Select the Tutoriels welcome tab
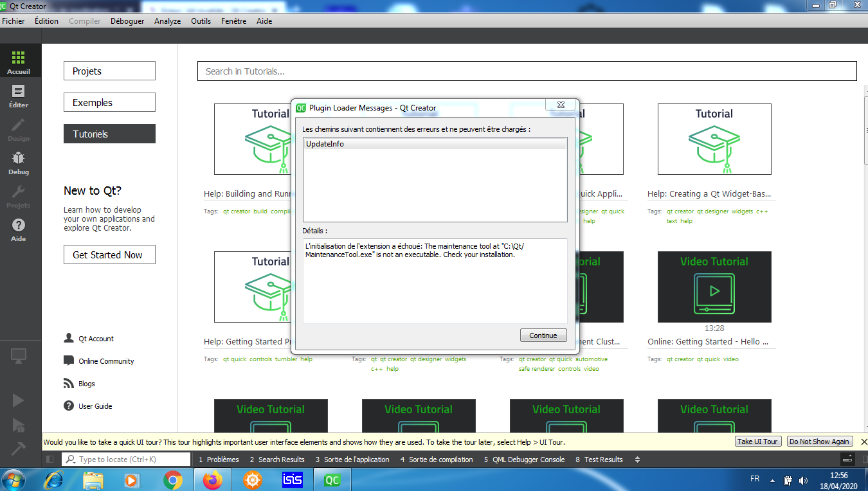868x491 pixels. (x=109, y=134)
